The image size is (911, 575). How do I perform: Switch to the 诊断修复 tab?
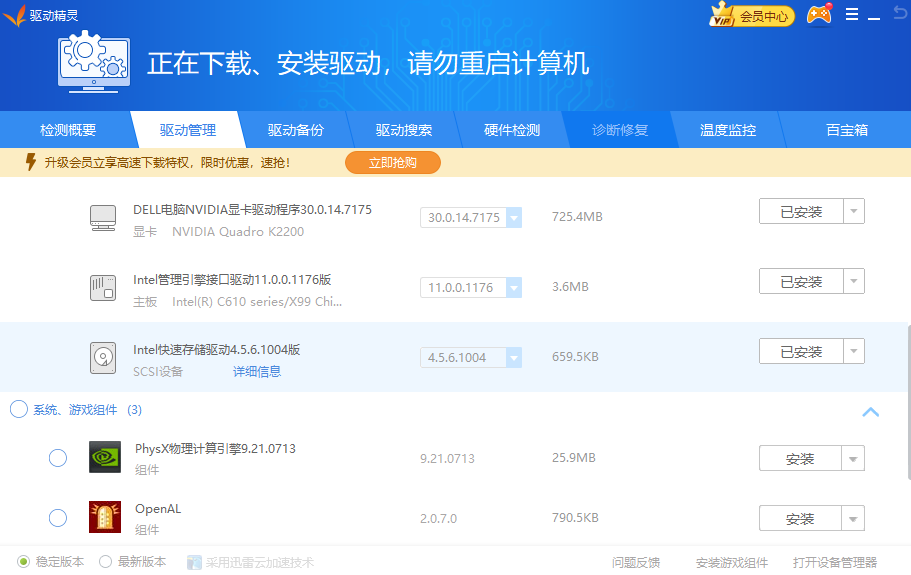pos(620,130)
